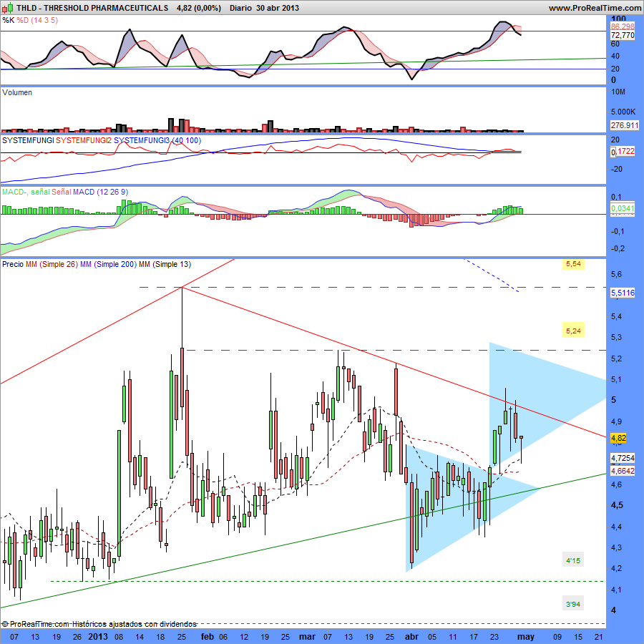Image resolution: width=644 pixels, height=644 pixels.
Task: Click the SYSTEMFUNGI3 (40 100) label
Action: (x=157, y=140)
